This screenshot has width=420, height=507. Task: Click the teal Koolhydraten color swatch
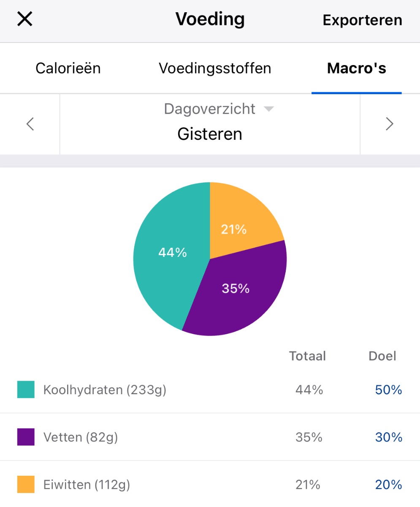pyautogui.click(x=26, y=390)
